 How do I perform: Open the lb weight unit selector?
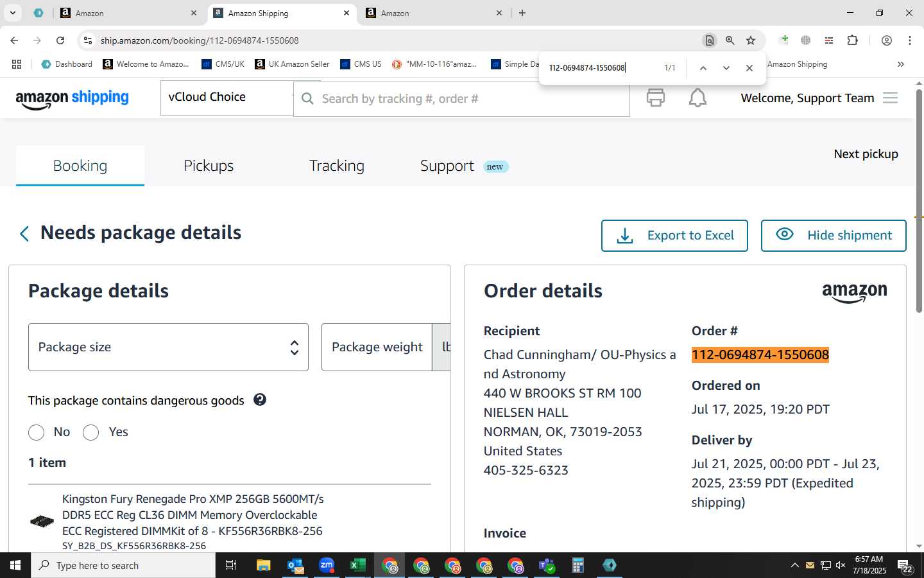point(442,347)
